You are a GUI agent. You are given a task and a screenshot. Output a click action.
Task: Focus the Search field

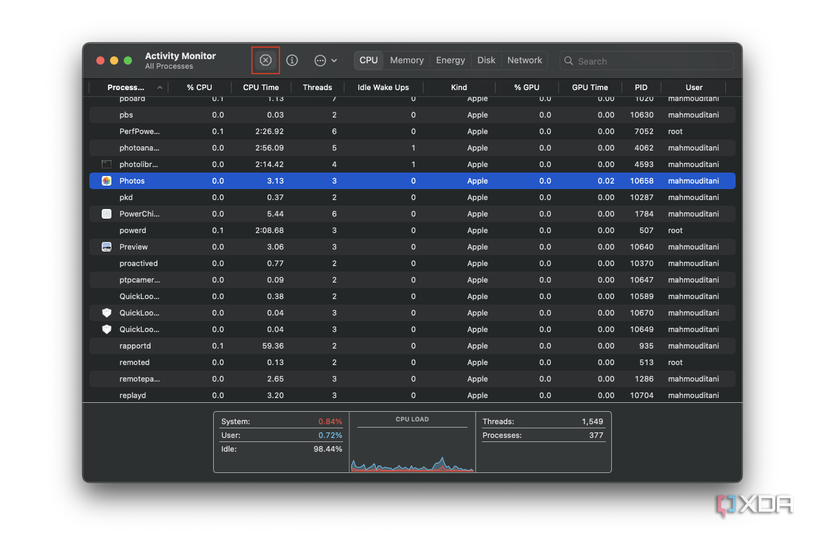coord(647,61)
